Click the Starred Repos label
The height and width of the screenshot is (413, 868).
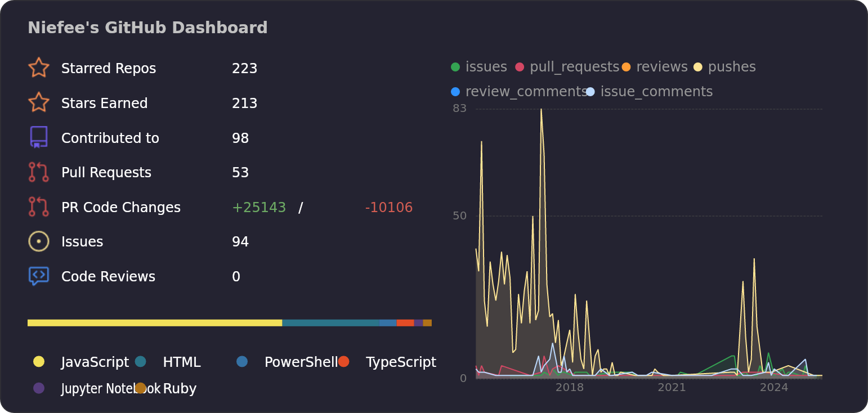tap(109, 69)
